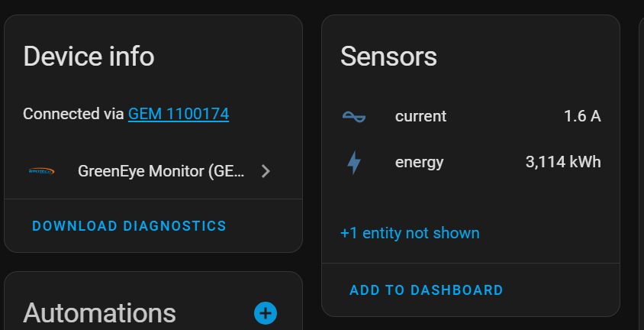This screenshot has height=330, width=644.
Task: Click the Automations card heading
Action: (x=99, y=313)
